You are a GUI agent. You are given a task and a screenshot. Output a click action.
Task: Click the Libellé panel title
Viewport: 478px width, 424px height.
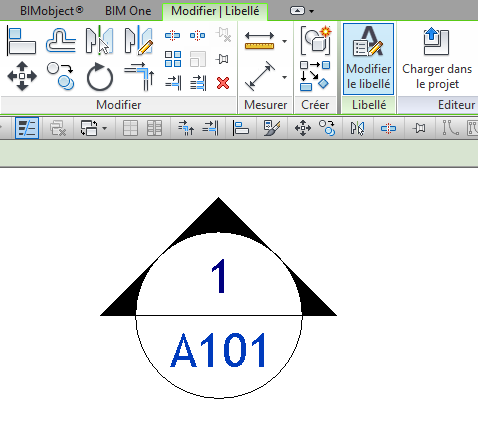pyautogui.click(x=369, y=105)
